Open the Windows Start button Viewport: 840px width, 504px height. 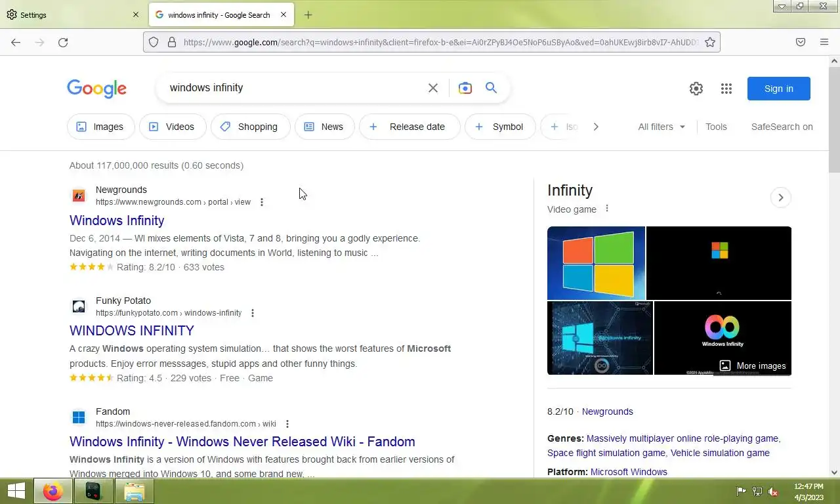[16, 491]
